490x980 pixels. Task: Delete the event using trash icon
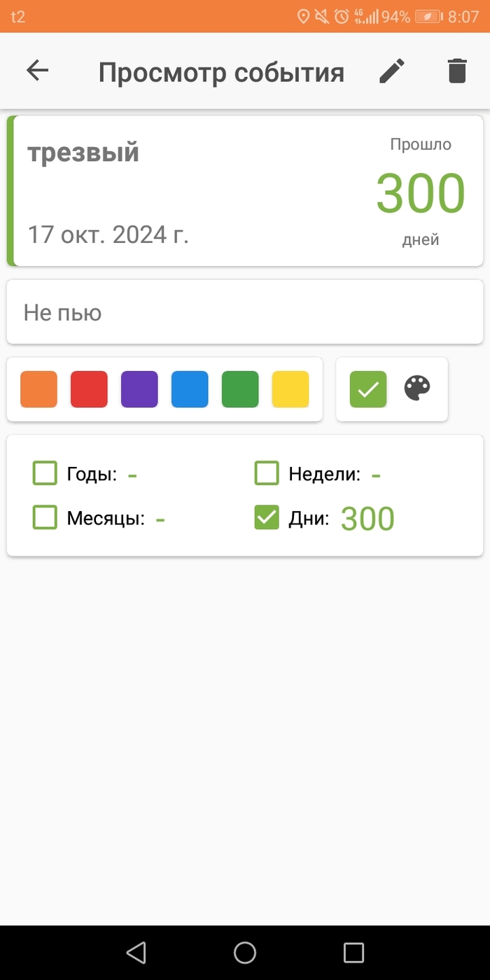[457, 71]
